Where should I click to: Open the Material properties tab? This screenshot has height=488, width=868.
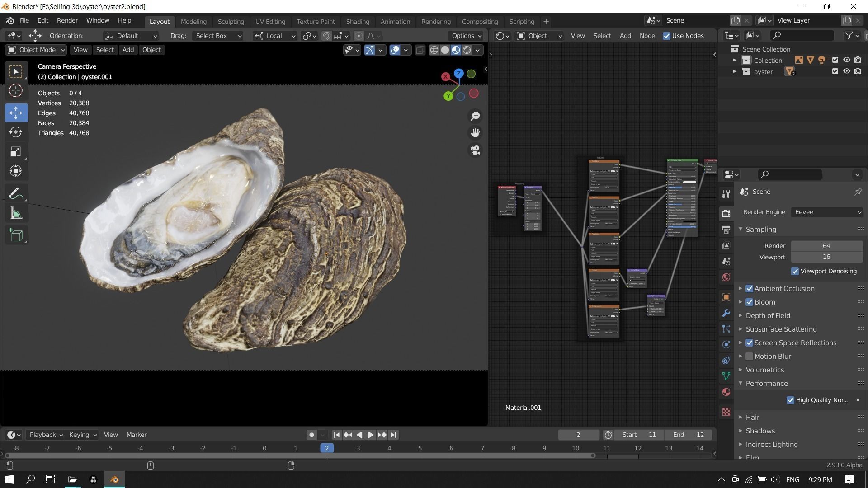726,392
